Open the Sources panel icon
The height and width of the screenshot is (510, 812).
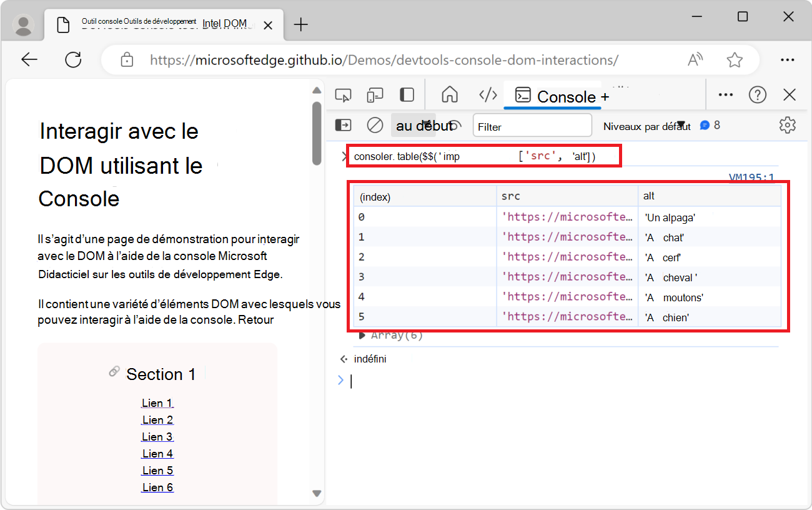pos(488,94)
